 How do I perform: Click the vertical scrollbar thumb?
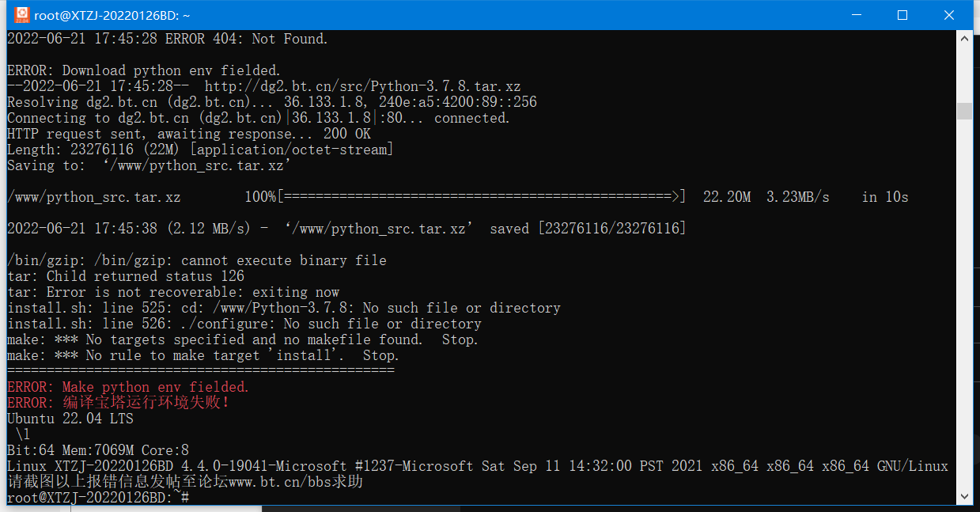point(964,111)
